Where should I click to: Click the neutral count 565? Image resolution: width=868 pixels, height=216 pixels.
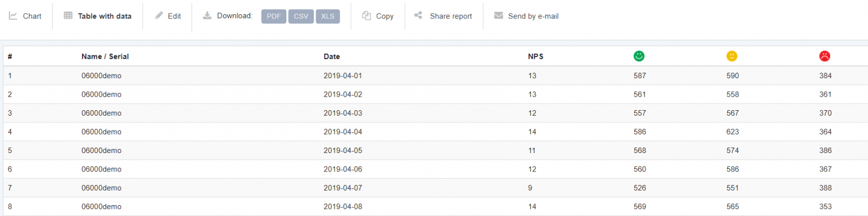(732, 207)
